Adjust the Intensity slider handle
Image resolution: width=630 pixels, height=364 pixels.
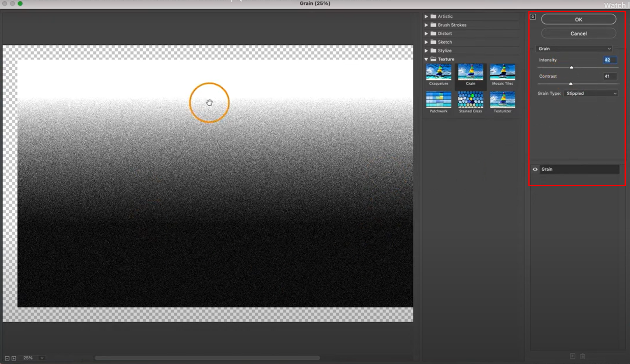[572, 67]
